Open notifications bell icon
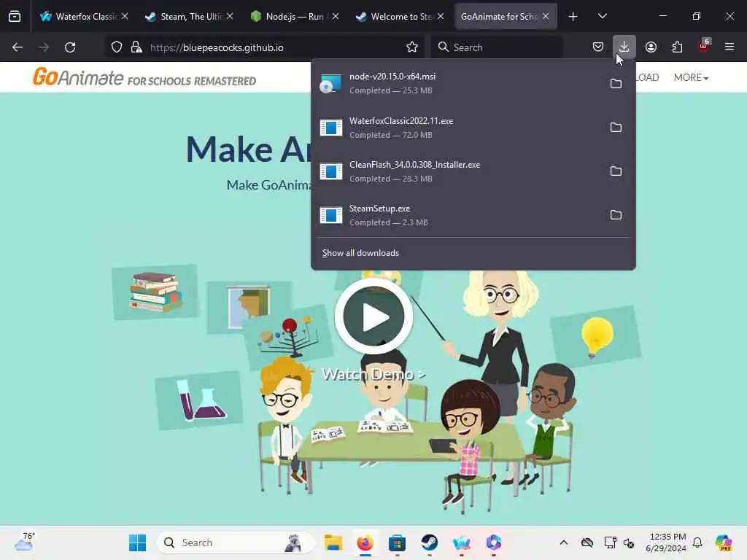This screenshot has width=747, height=560. [697, 542]
